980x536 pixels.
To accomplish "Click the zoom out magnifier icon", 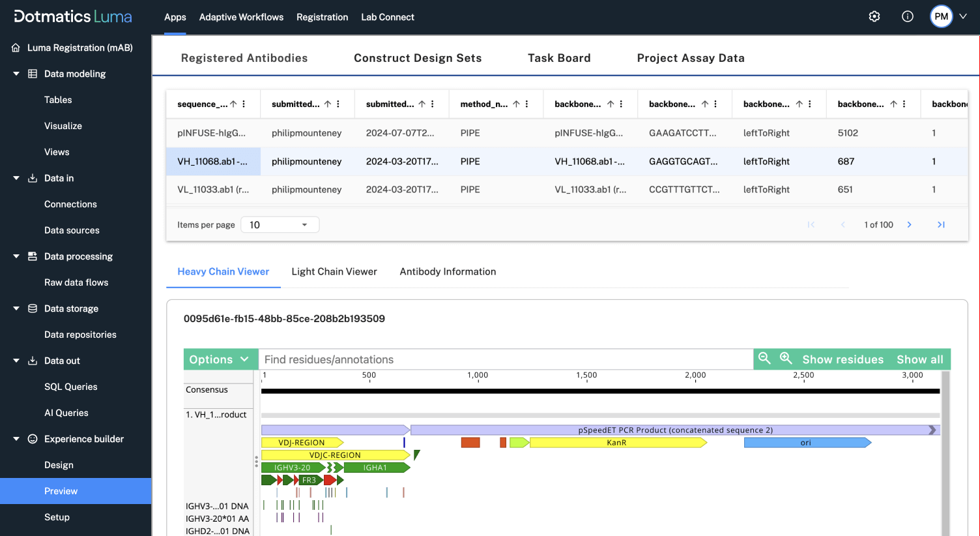I will click(x=764, y=359).
